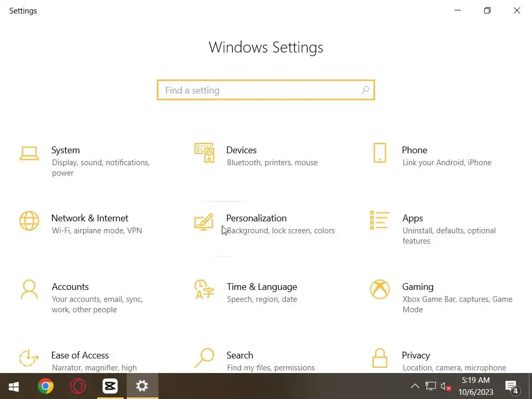Image resolution: width=532 pixels, height=399 pixels.
Task: Open the Search magnifier category icon
Action: [x=204, y=358]
